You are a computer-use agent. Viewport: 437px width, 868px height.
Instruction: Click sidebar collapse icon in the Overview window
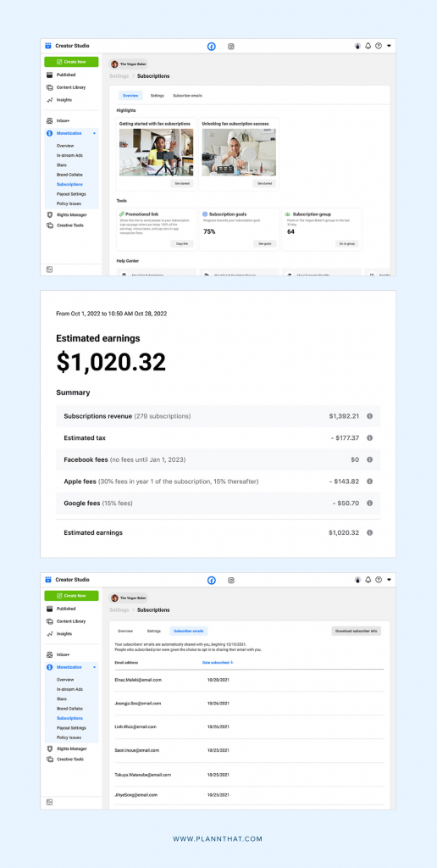[x=49, y=270]
